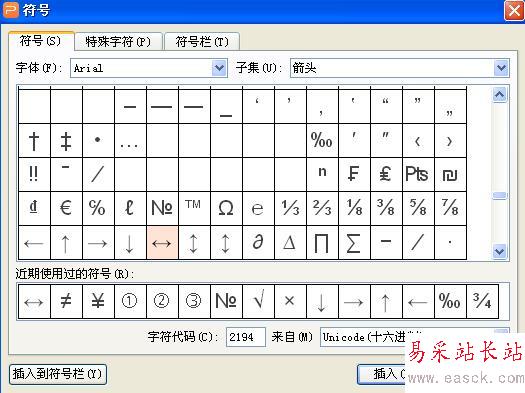Pick the per mille ‰ in main grid

tap(322, 141)
